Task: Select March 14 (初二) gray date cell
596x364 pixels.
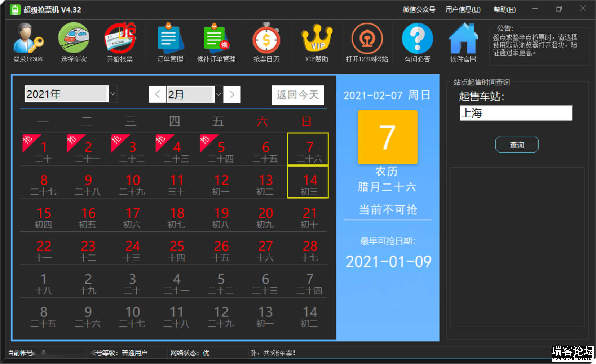Action: [309, 315]
